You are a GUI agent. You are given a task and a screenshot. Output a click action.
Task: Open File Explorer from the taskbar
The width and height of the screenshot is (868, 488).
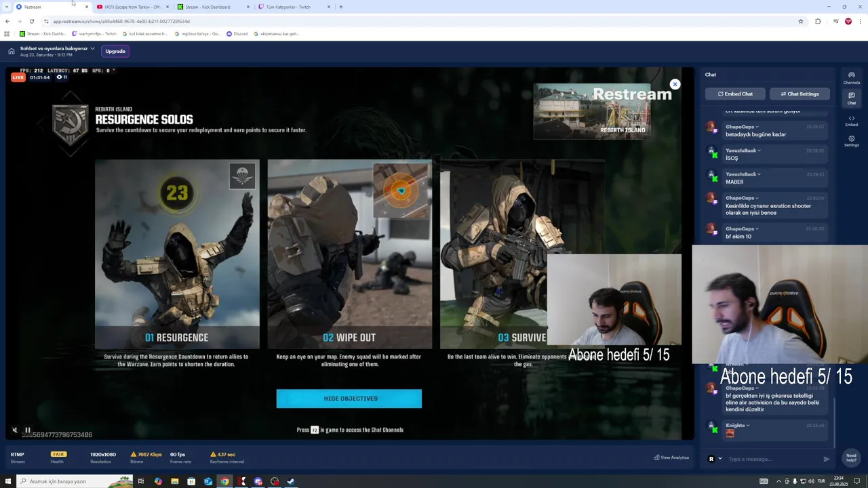(x=175, y=481)
